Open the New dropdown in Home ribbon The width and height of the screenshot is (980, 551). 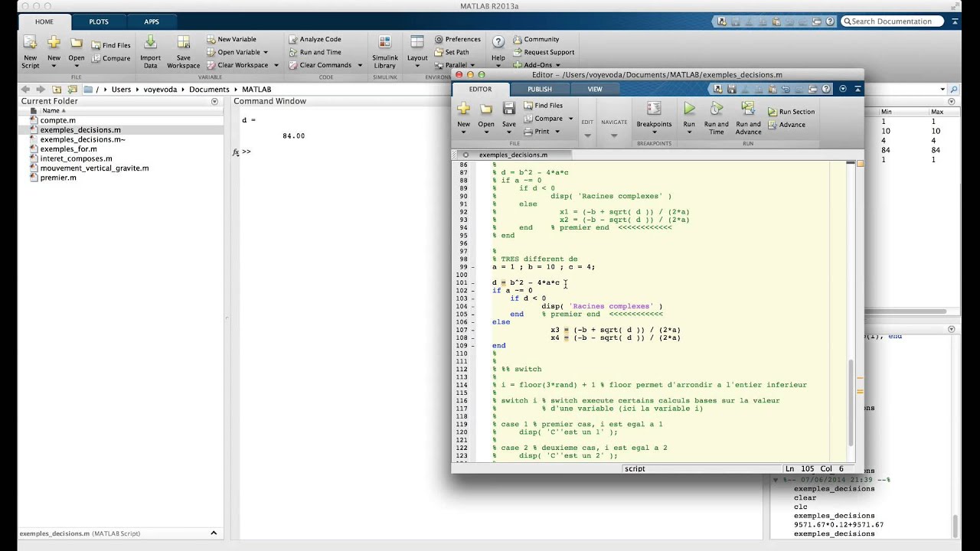(54, 66)
